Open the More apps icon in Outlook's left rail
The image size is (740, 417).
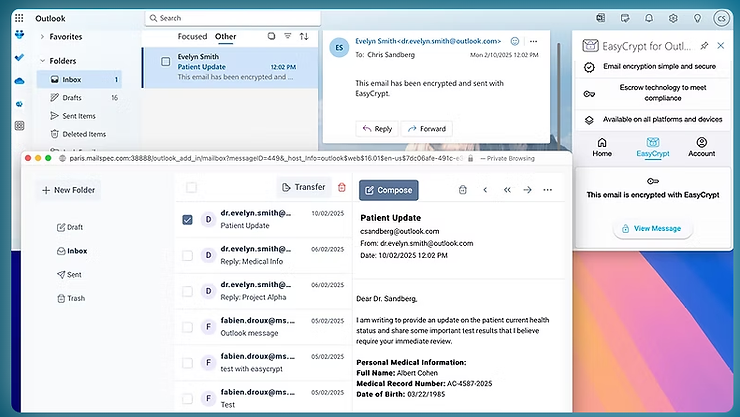tap(19, 125)
